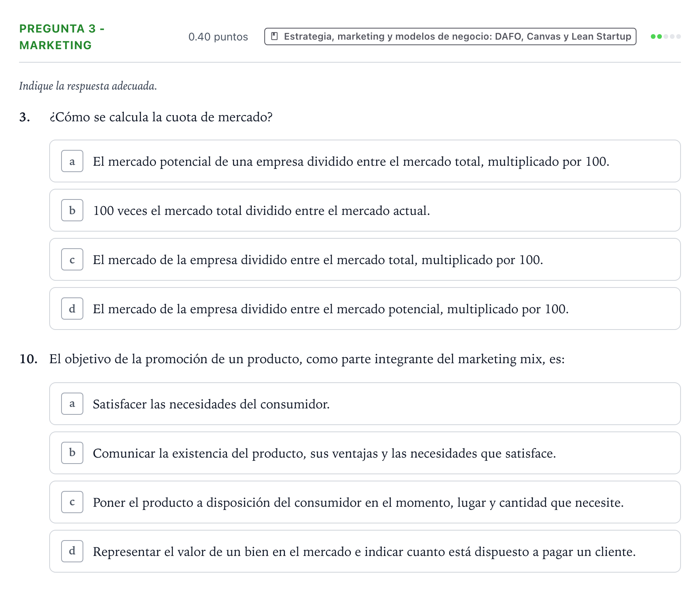Click the text 'Indique la respuesta adecuada.'

88,86
